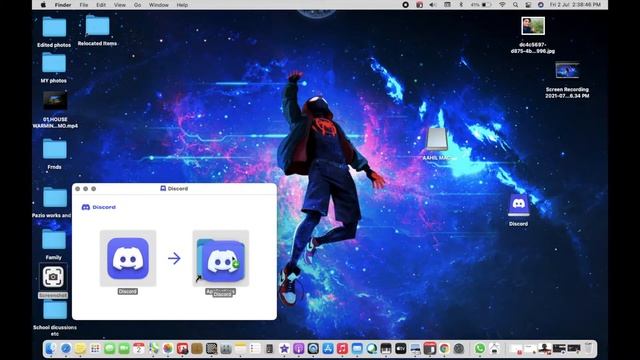Select the Pazio works folder
Screen dimensions: 640x360
coord(55,198)
